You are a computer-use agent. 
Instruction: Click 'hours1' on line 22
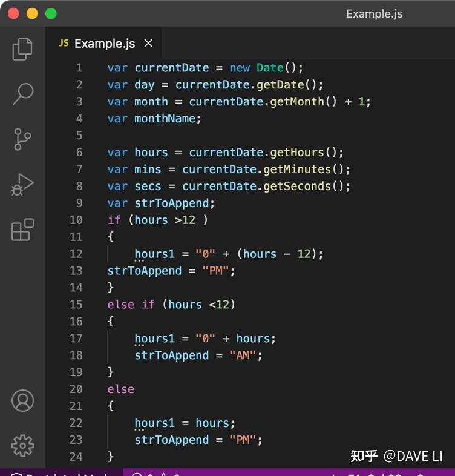pyautogui.click(x=155, y=423)
